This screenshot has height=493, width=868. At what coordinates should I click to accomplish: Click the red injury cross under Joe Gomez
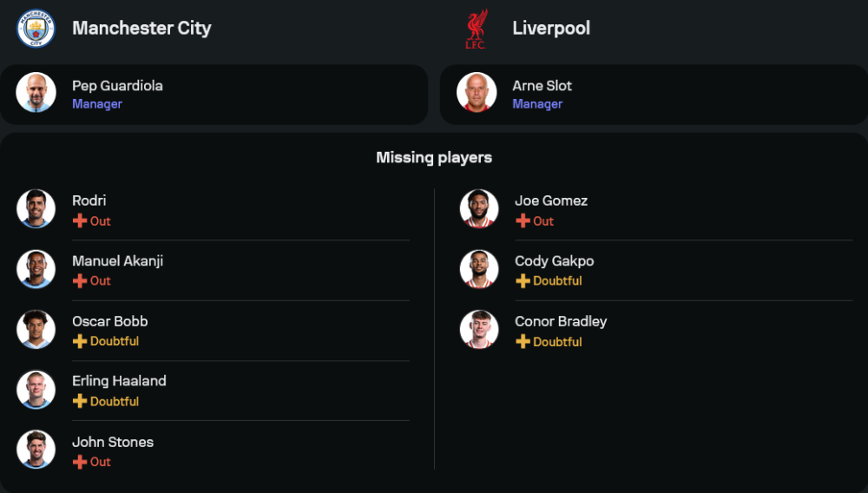[523, 221]
